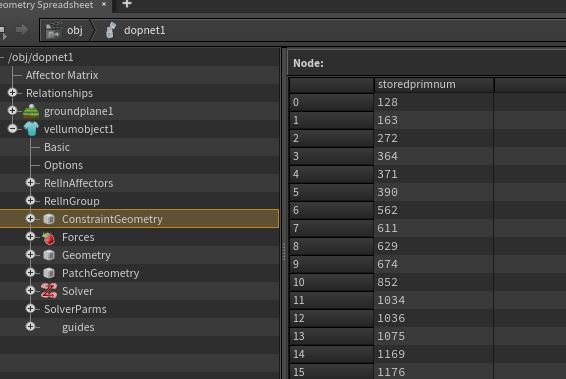Collapse the vellumobject1 node

click(x=13, y=128)
